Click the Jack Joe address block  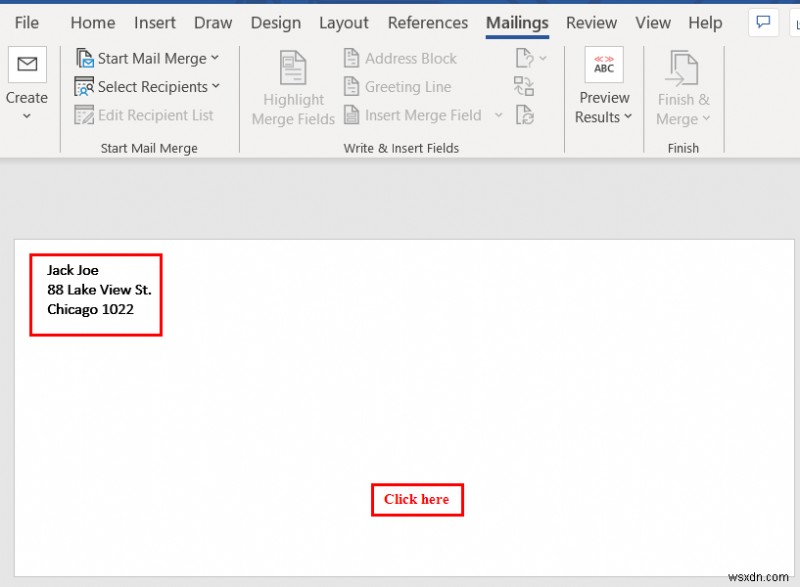(96, 295)
